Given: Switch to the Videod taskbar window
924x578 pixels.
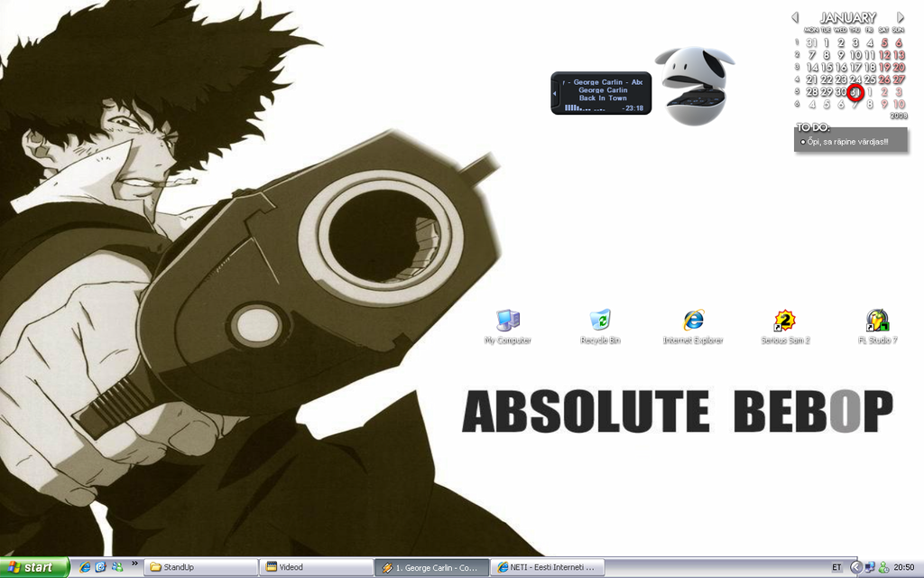Looking at the screenshot, I should coord(317,567).
